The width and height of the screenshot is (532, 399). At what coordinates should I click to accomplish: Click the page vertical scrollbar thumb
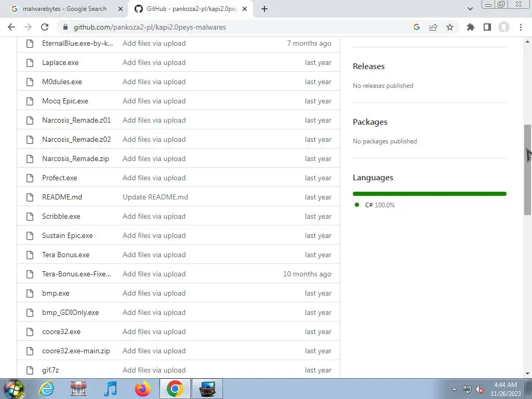[527, 170]
